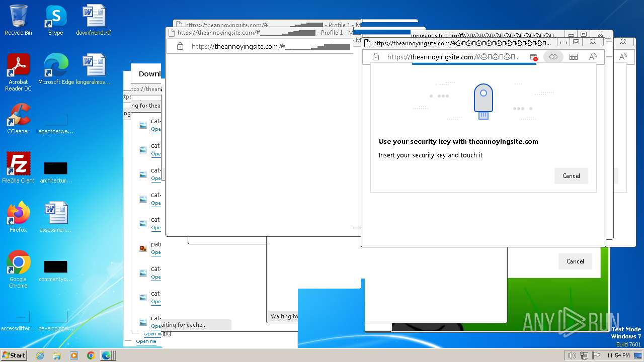This screenshot has height=362, width=644.
Task: Click the lock icon in the blank Profile 1 window
Action: pyautogui.click(x=180, y=46)
